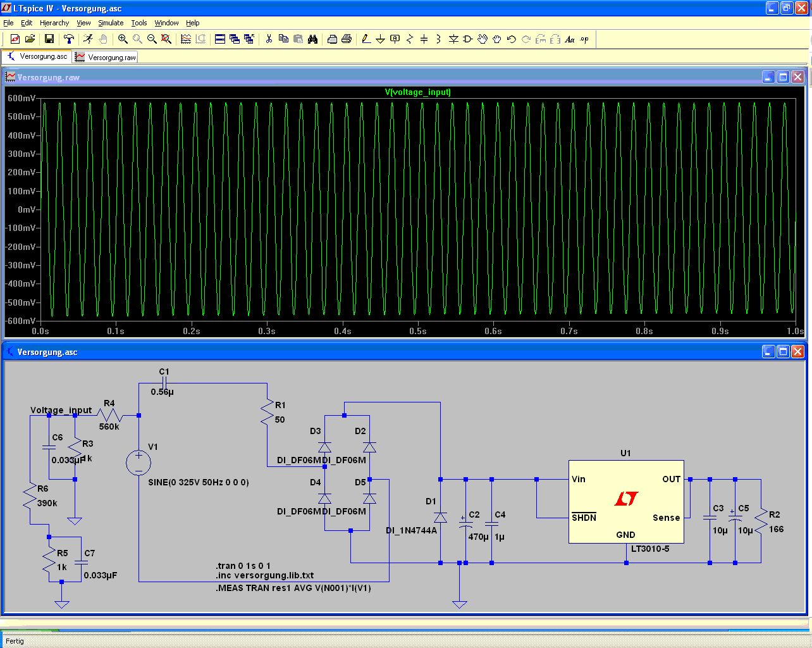Tile windows using the toolbar icon
Viewport: 812px width, 648px height.
(x=219, y=39)
